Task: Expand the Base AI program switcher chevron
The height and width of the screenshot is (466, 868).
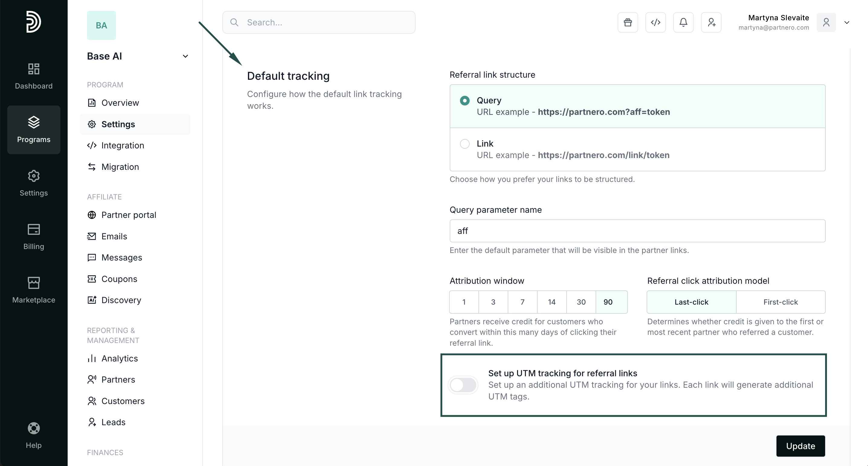Action: [185, 56]
